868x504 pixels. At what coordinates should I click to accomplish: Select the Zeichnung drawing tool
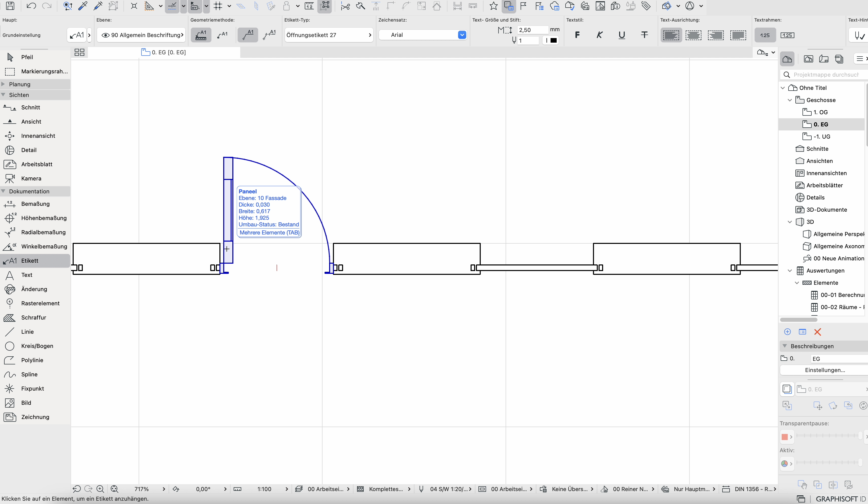coord(35,417)
